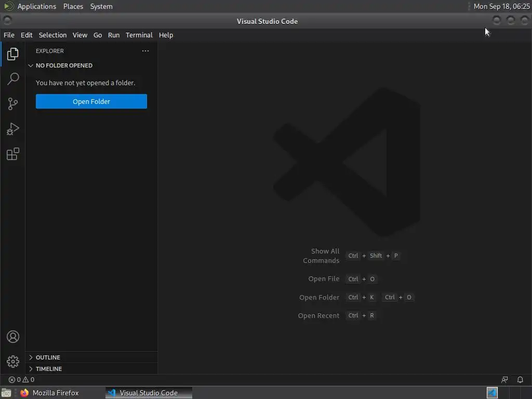Open the Manage gear icon
Screen dimensions: 532x399
pos(12,362)
